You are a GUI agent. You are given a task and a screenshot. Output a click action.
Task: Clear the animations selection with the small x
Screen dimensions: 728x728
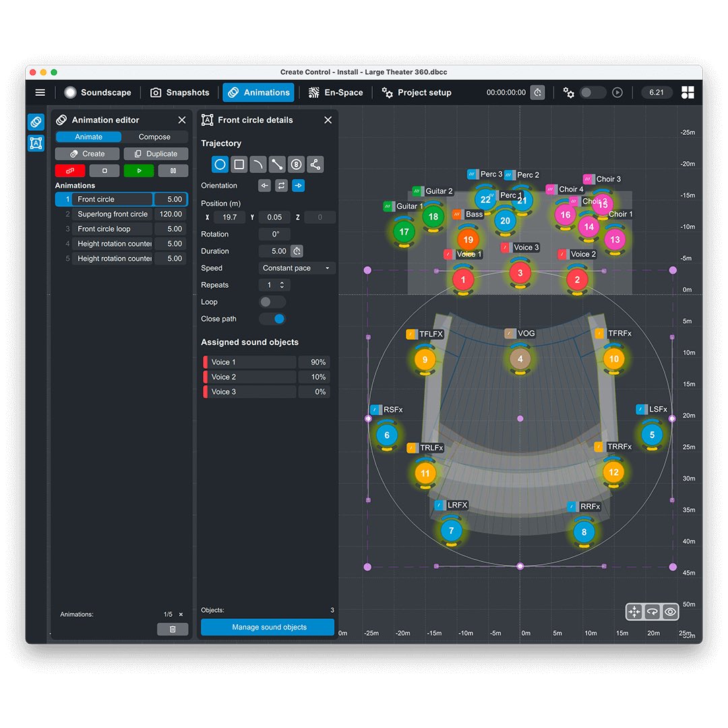point(181,615)
